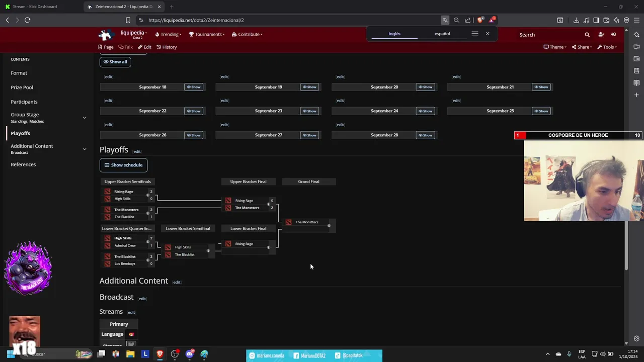Open the Share dropdown
Screen dimensions: 644x362
tap(582, 47)
